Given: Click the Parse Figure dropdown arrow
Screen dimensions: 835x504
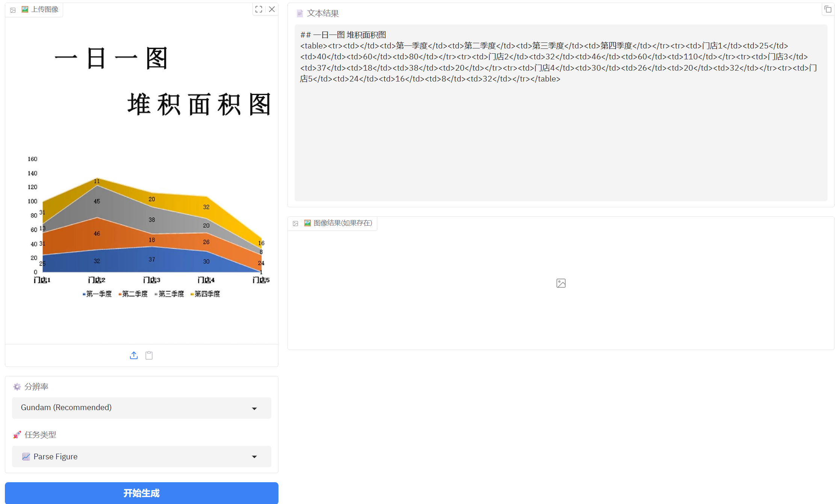Looking at the screenshot, I should (x=254, y=457).
